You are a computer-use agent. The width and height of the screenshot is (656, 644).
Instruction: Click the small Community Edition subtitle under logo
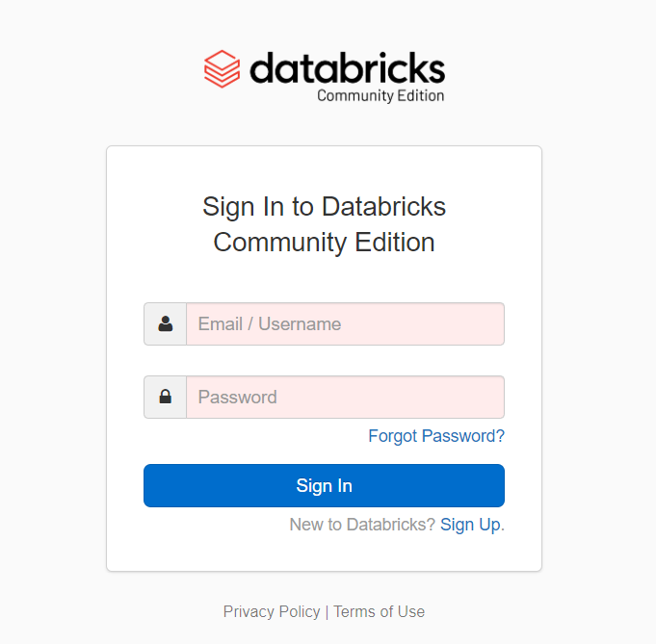[380, 95]
